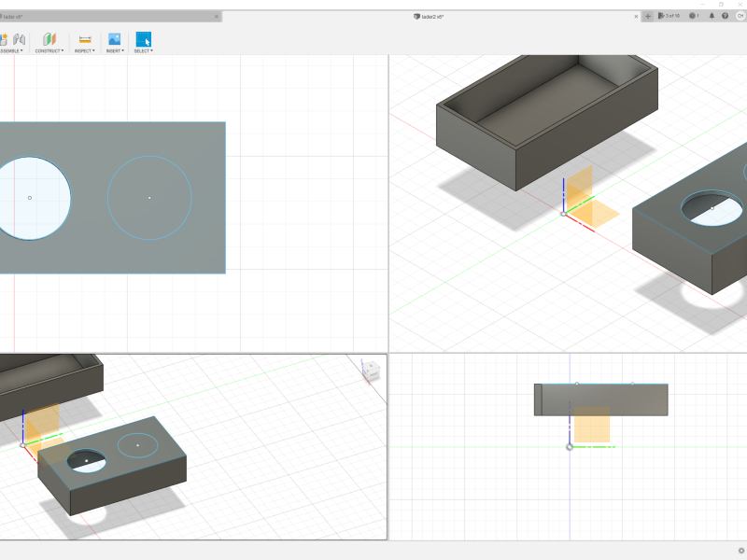Add a new design tab

click(x=648, y=16)
